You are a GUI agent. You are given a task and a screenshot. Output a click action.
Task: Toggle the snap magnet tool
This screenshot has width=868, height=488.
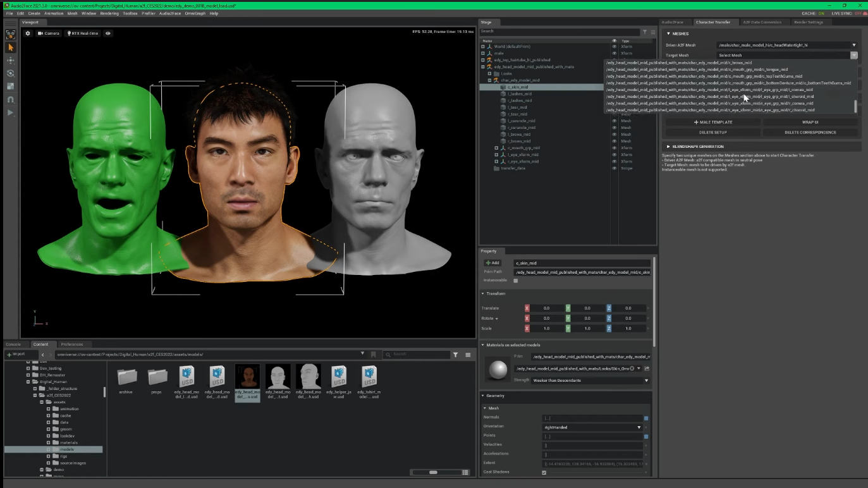pos(11,99)
